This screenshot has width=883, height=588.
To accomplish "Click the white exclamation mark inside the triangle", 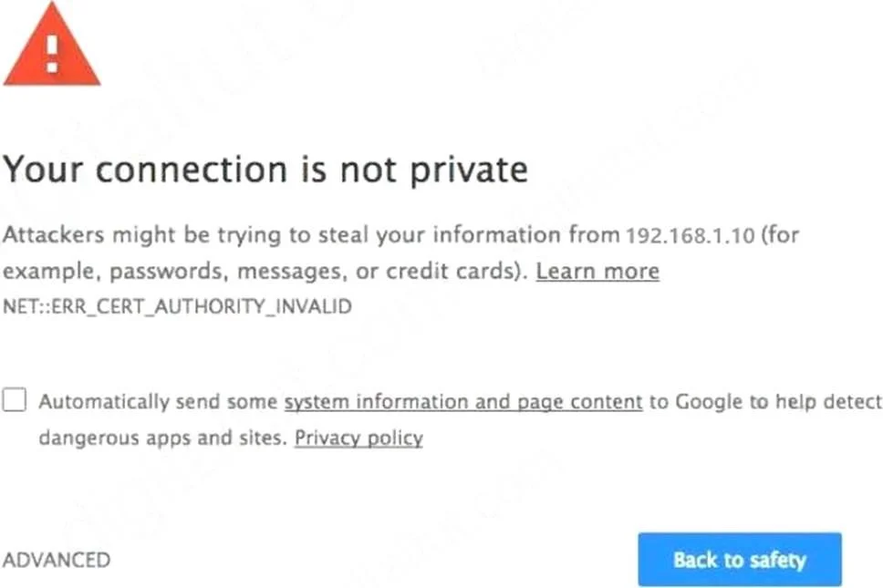I will tap(52, 54).
